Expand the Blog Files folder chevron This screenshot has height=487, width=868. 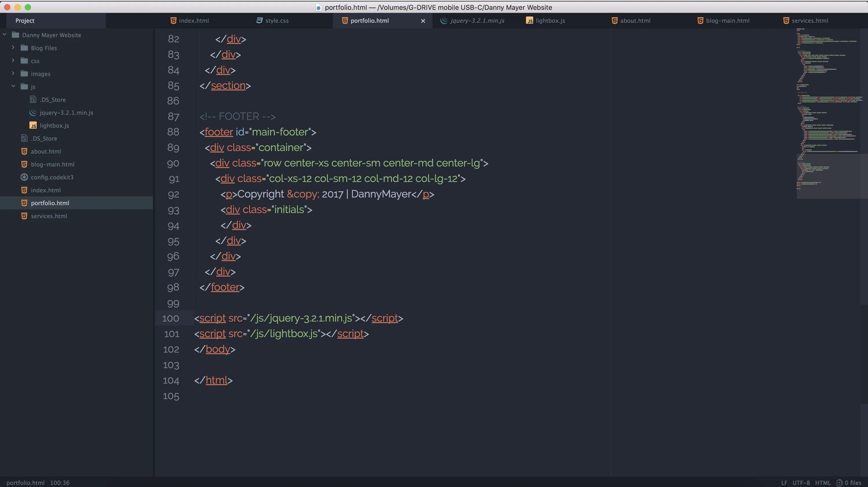[x=13, y=47]
